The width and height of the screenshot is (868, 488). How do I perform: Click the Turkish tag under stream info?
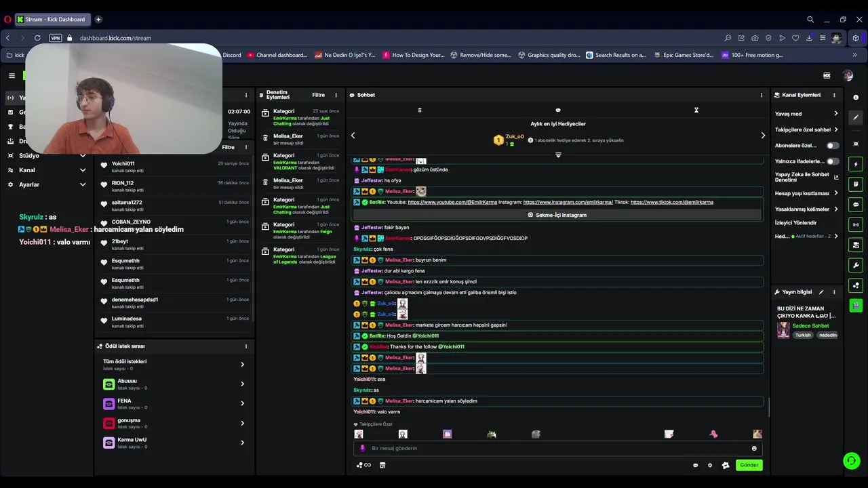(x=803, y=335)
